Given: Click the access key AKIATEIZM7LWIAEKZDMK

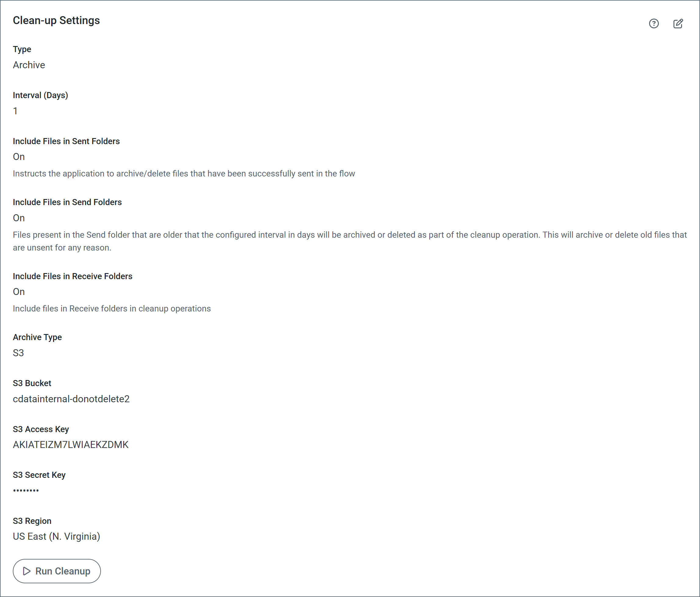Looking at the screenshot, I should [x=71, y=445].
